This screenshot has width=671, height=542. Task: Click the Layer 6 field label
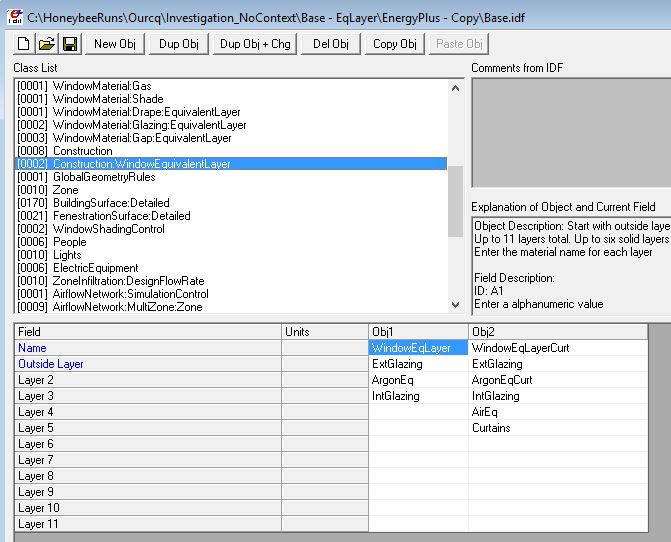point(148,444)
